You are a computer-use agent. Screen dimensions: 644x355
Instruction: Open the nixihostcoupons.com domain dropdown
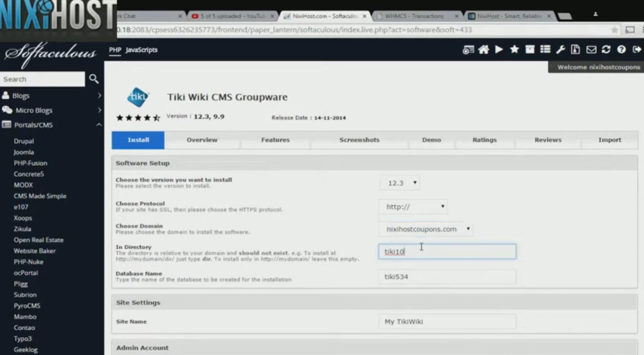click(x=426, y=229)
